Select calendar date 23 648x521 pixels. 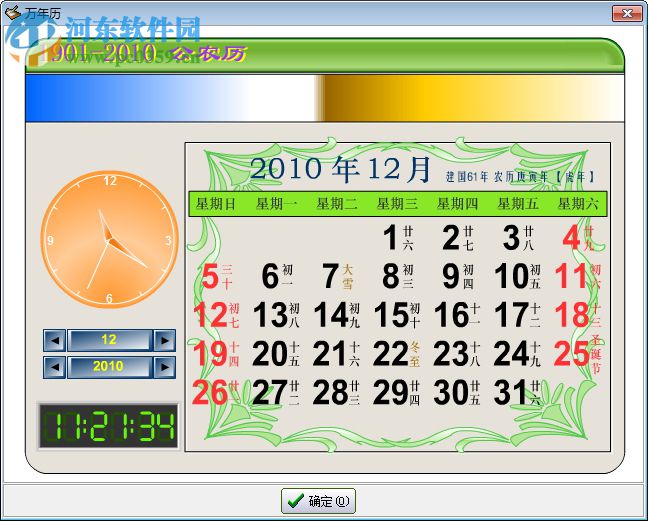point(457,354)
